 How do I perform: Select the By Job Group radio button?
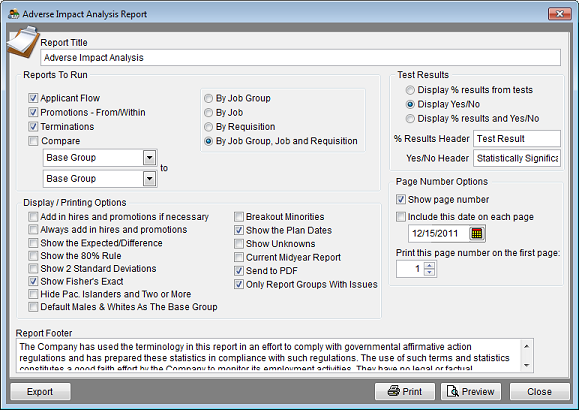pyautogui.click(x=209, y=98)
